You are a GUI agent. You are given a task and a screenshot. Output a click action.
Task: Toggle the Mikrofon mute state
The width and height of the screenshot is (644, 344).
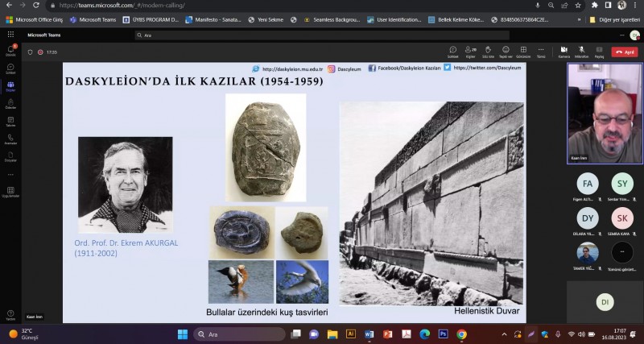(581, 52)
